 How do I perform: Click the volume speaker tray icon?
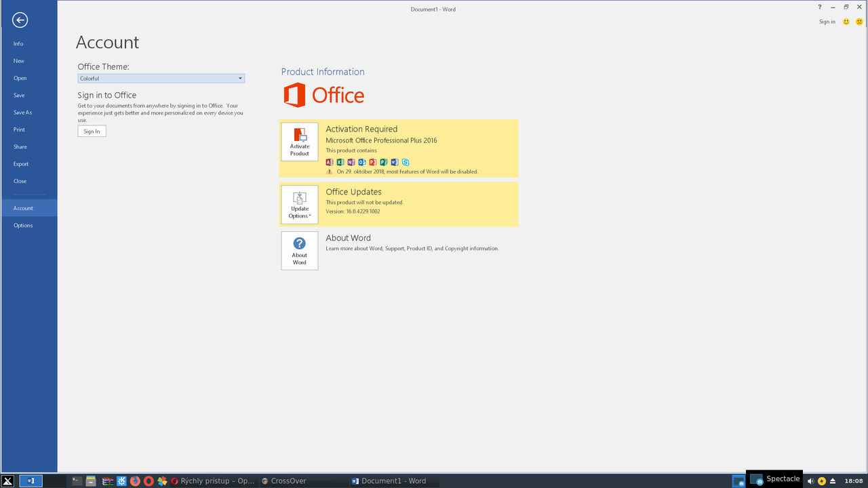(810, 481)
